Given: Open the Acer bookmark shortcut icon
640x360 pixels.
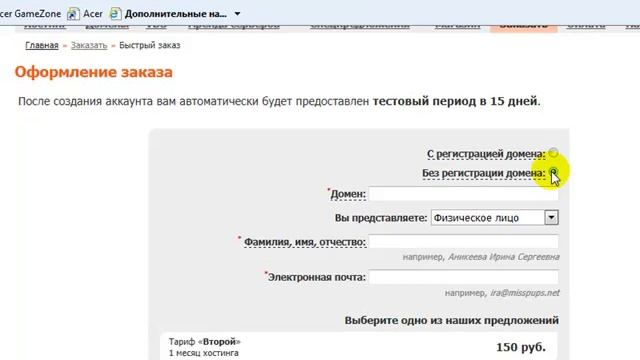Looking at the screenshot, I should click(x=73, y=14).
